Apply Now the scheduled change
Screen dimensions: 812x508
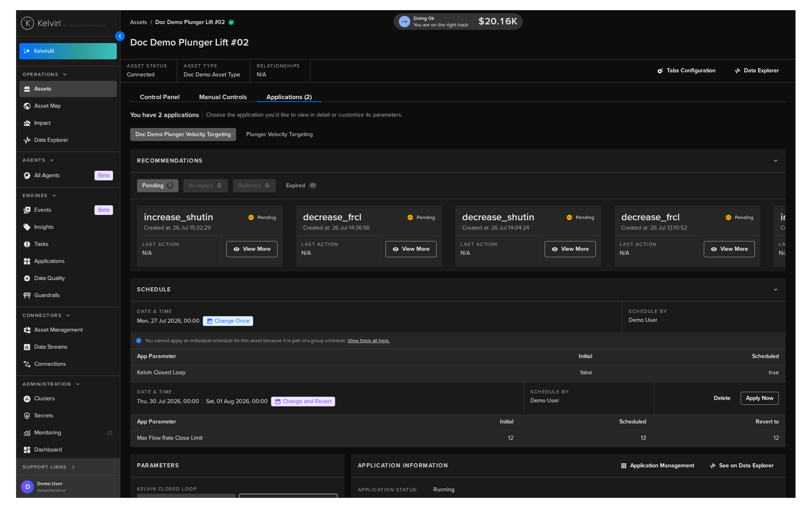[759, 398]
